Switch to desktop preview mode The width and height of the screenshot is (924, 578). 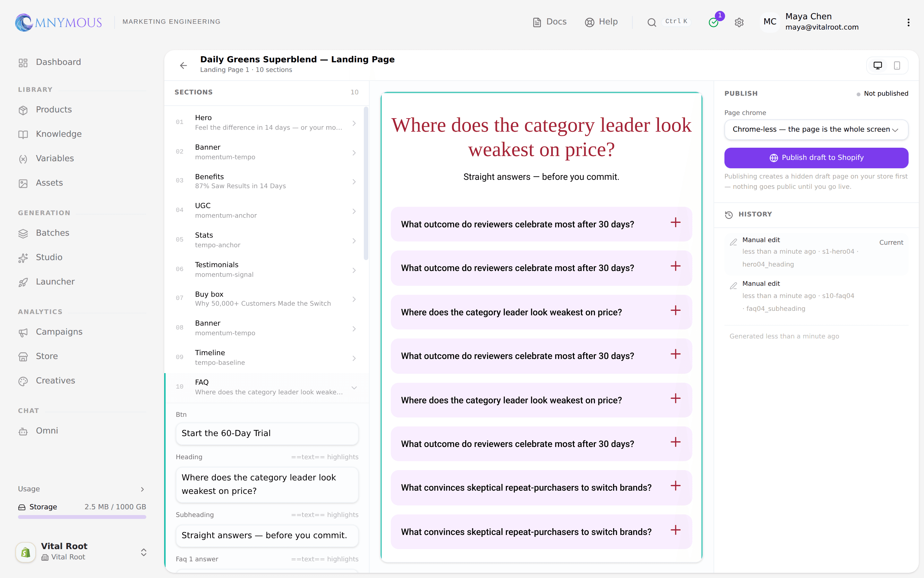877,66
